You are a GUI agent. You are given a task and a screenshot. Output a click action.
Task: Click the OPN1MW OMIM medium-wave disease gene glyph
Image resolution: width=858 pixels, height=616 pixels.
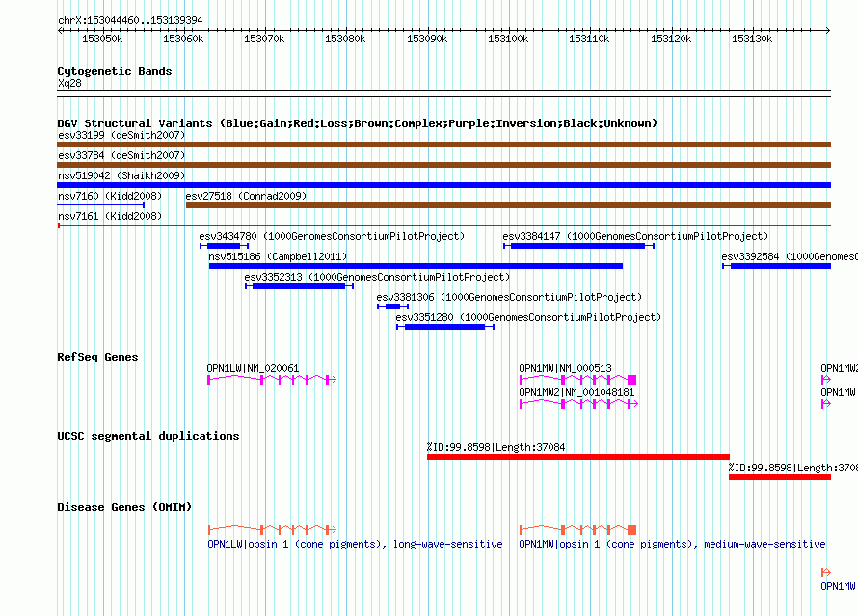coord(577,529)
